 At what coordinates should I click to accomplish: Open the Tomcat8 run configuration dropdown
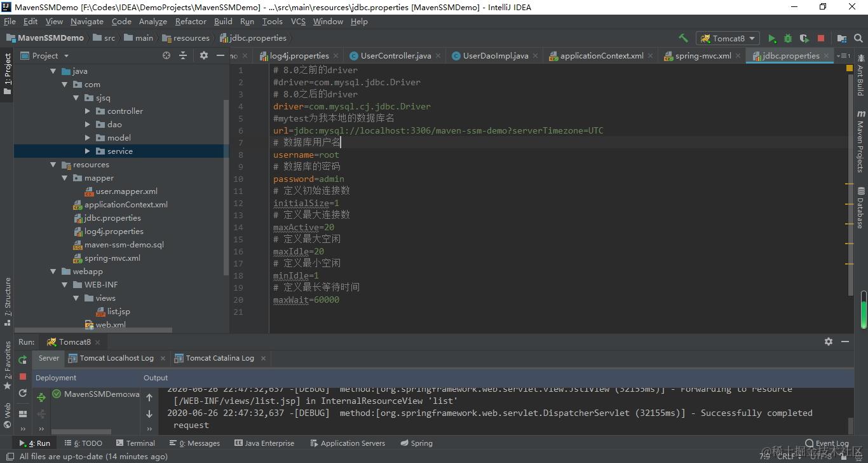(x=728, y=38)
